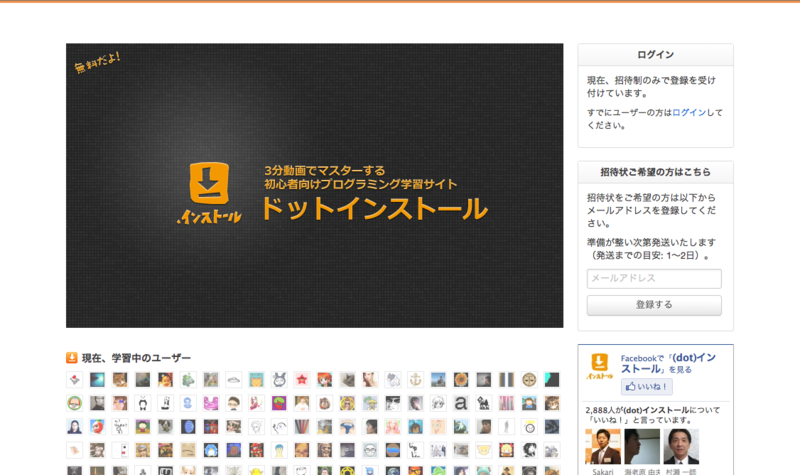Open the panda user avatar
Viewport: 800px width, 475px height.
point(143,403)
